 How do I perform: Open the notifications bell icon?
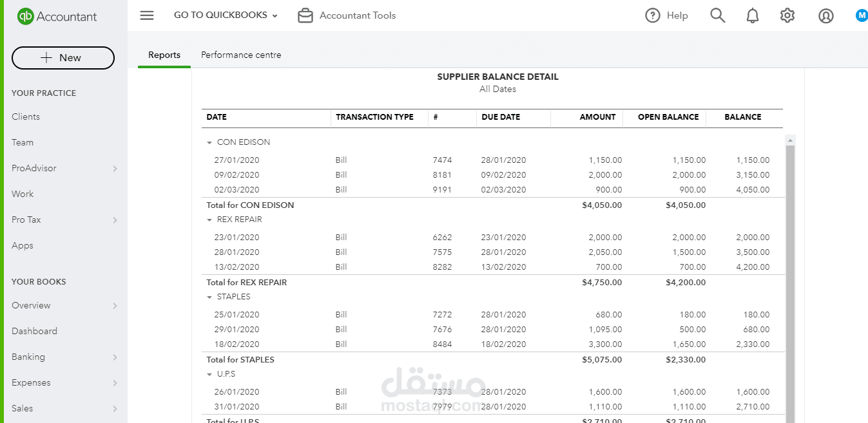[753, 15]
